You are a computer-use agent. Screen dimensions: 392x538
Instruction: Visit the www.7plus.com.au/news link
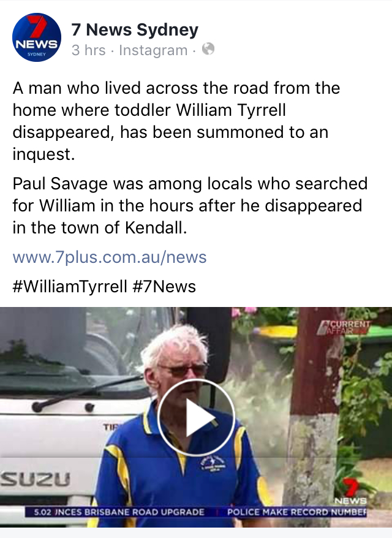pyautogui.click(x=110, y=257)
